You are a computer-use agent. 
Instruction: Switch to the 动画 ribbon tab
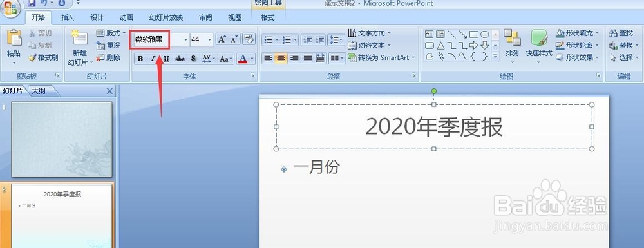click(x=126, y=17)
